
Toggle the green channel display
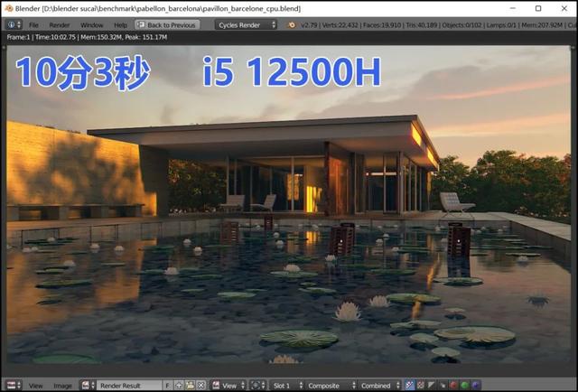click(464, 386)
